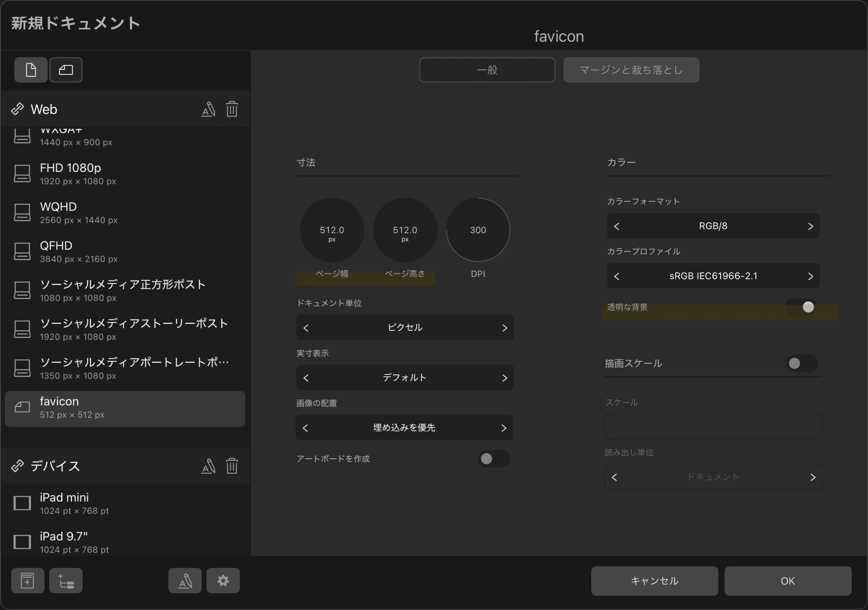The image size is (868, 610).
Task: Delete the Web category via its trash icon
Action: (232, 109)
